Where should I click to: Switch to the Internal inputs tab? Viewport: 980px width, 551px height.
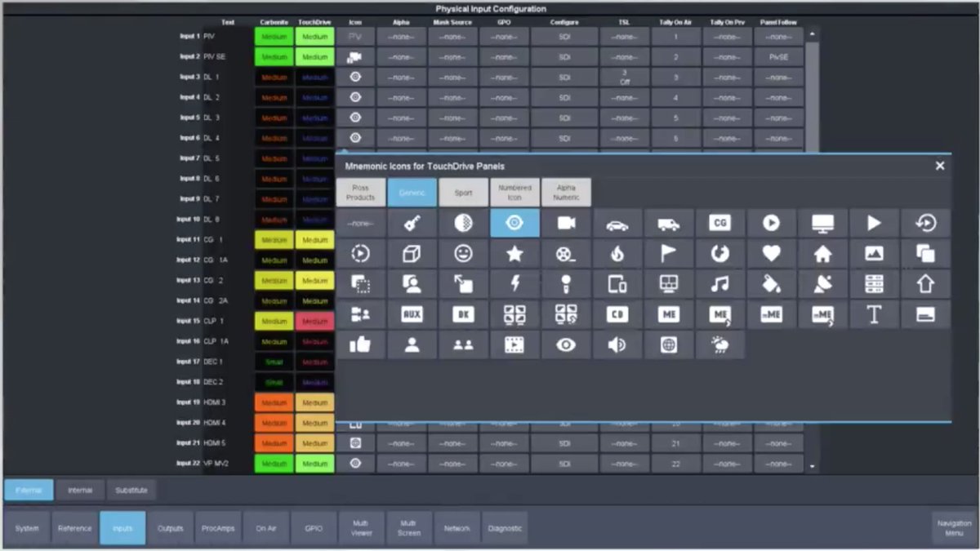tap(79, 490)
